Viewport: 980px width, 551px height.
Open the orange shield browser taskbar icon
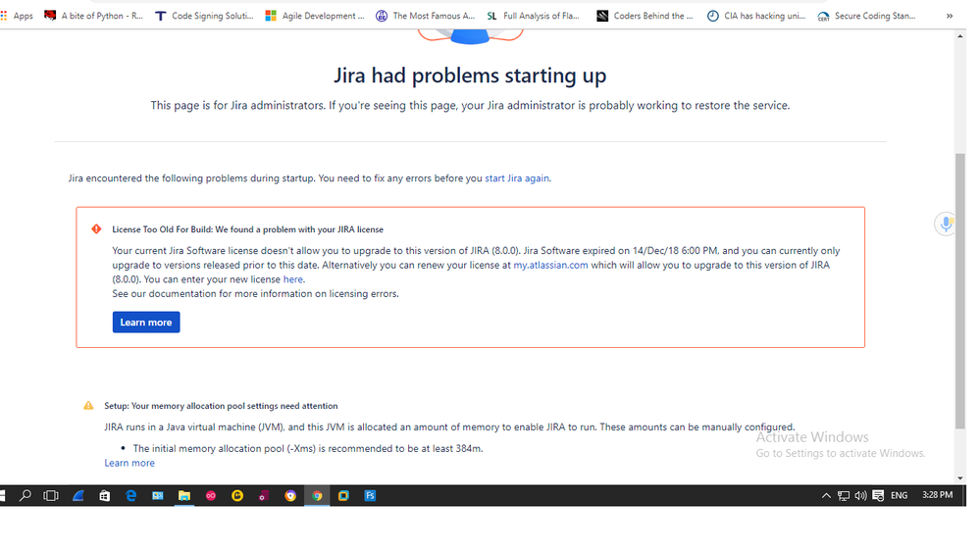pos(290,495)
